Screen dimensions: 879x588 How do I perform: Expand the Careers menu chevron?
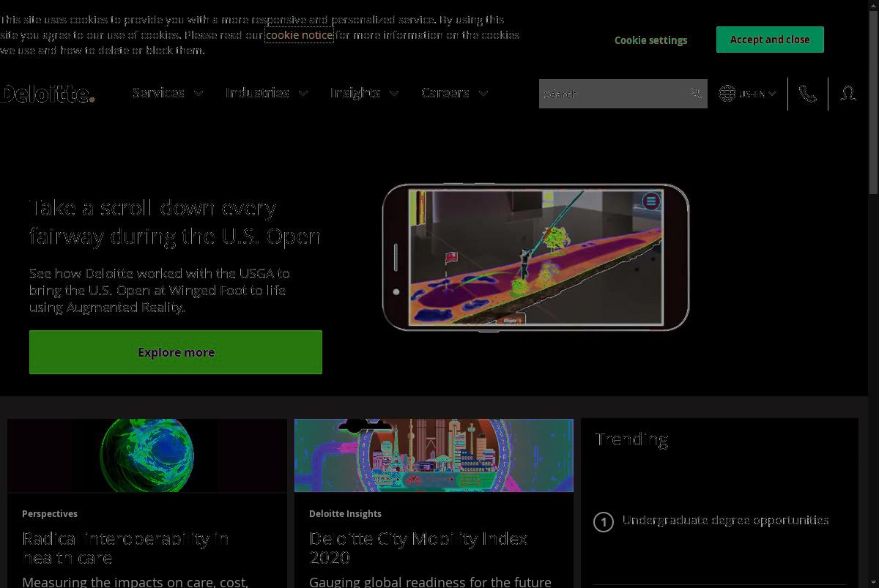click(483, 93)
